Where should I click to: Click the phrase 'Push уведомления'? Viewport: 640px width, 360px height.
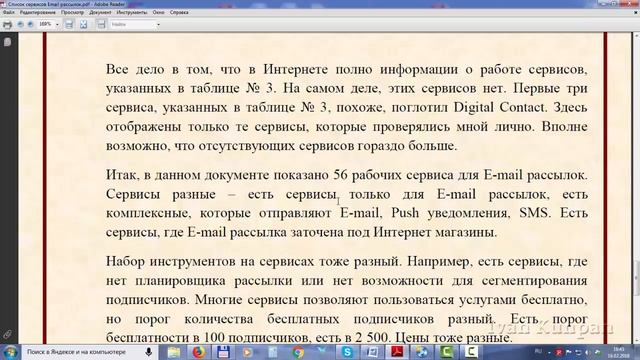tap(451, 213)
